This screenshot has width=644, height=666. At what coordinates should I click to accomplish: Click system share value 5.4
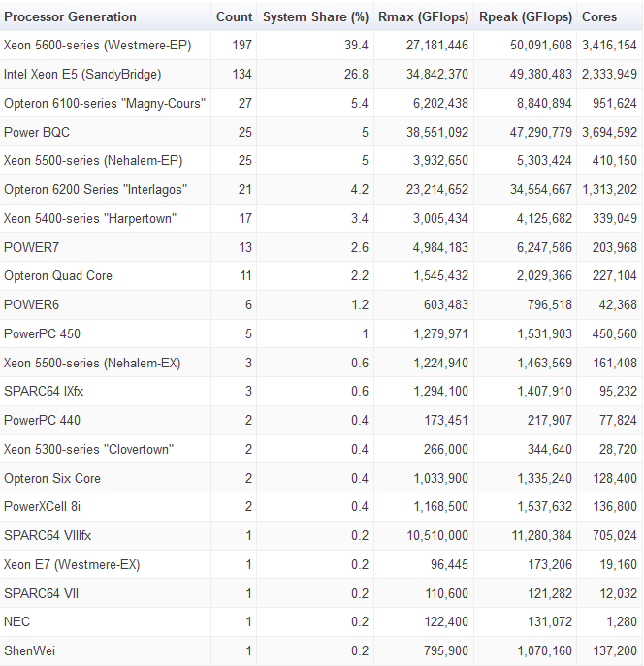pyautogui.click(x=360, y=103)
